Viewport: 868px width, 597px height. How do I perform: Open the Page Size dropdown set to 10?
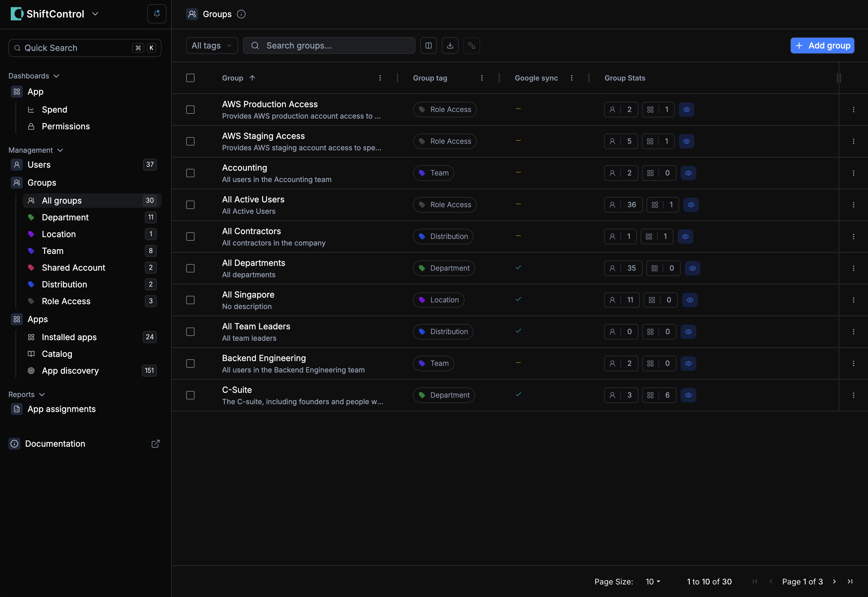(652, 581)
